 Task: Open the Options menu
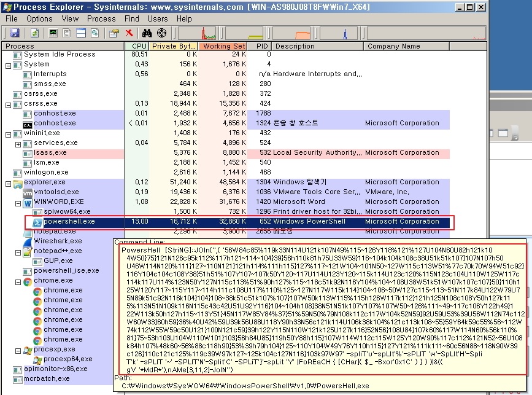pyautogui.click(x=39, y=18)
